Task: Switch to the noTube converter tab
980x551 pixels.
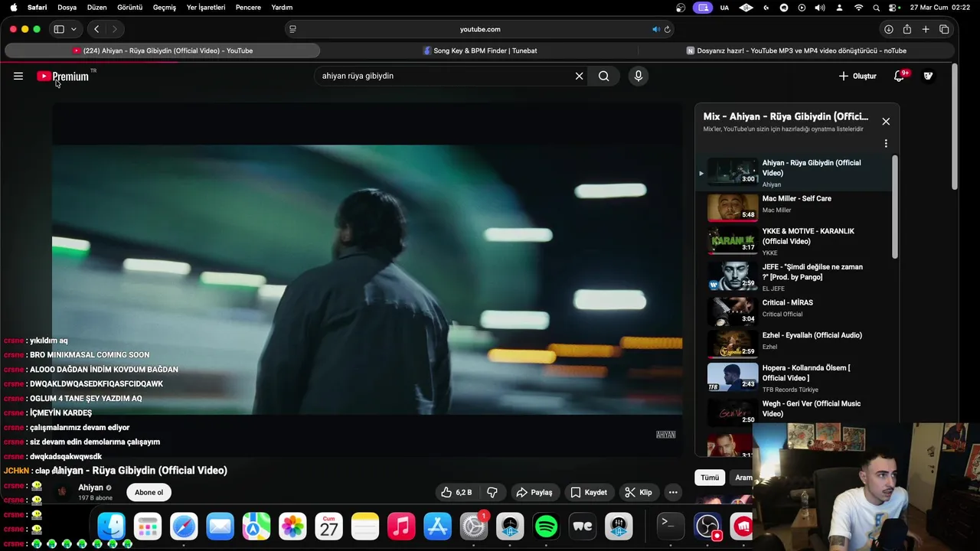Action: (x=796, y=51)
